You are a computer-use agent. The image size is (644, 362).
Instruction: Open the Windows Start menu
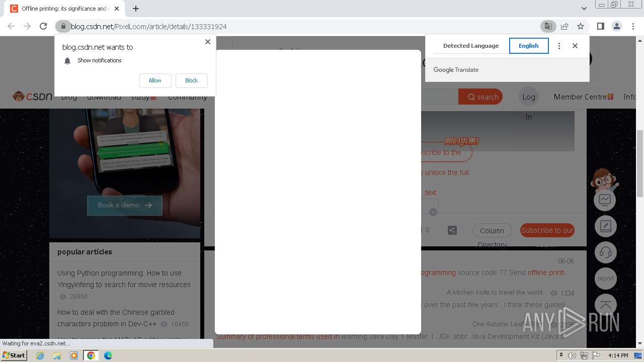14,355
